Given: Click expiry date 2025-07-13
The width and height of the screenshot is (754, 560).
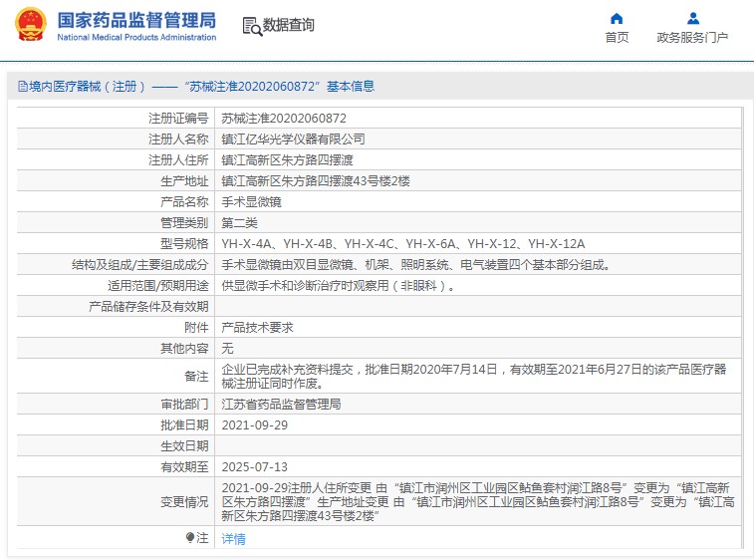Looking at the screenshot, I should 254,467.
